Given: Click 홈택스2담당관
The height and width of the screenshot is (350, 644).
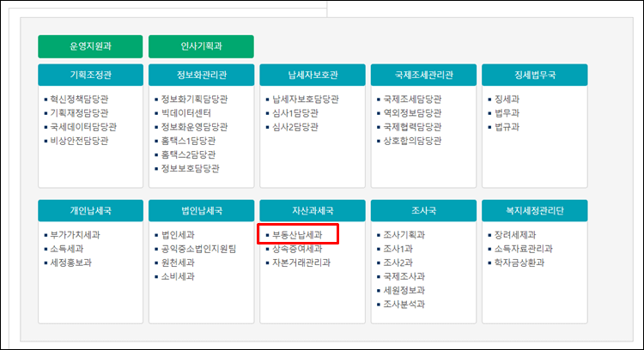Looking at the screenshot, I should tap(189, 154).
